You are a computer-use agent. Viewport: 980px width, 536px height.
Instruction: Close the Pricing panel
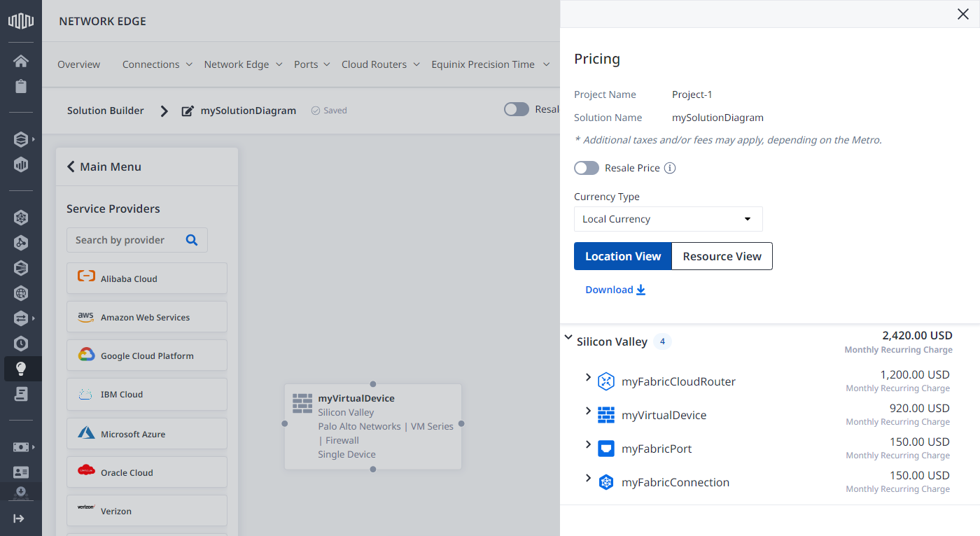(963, 14)
